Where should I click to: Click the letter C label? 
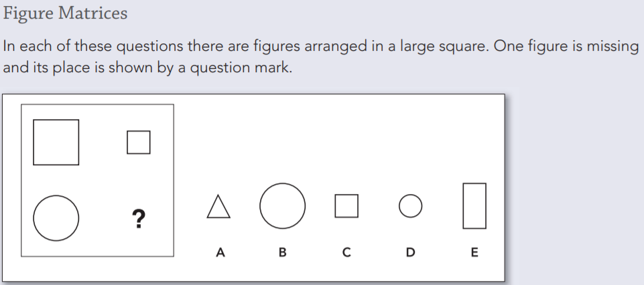point(346,252)
